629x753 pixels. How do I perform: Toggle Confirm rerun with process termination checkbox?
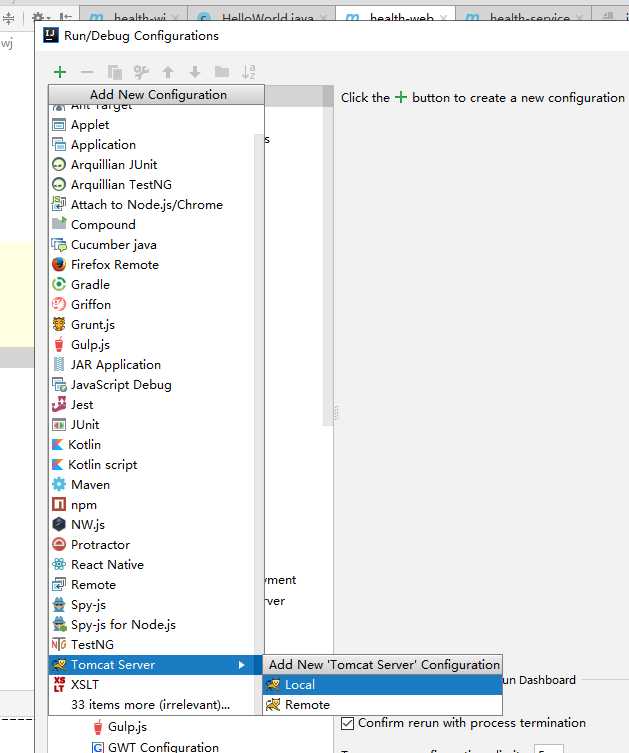(347, 723)
